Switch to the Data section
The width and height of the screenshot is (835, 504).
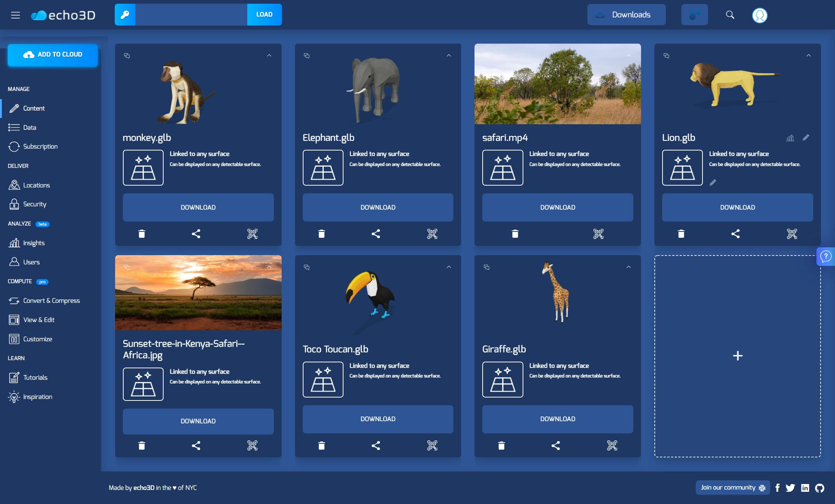tap(29, 127)
